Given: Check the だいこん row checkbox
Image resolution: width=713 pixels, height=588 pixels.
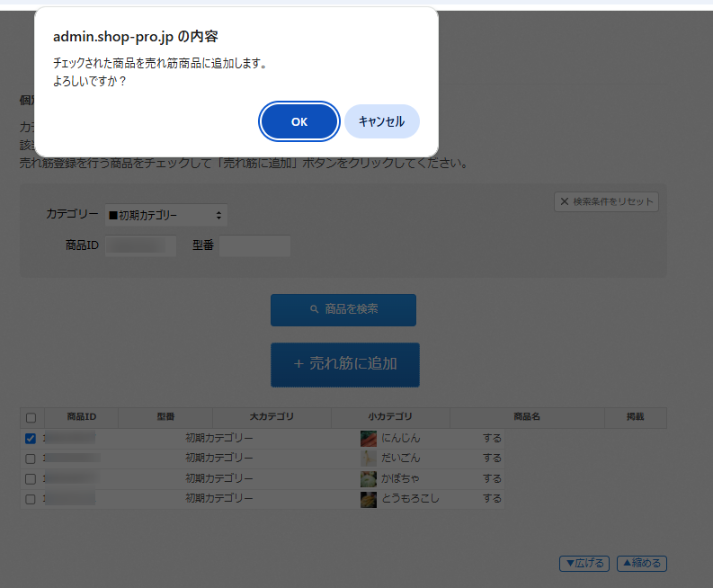Looking at the screenshot, I should coord(31,459).
